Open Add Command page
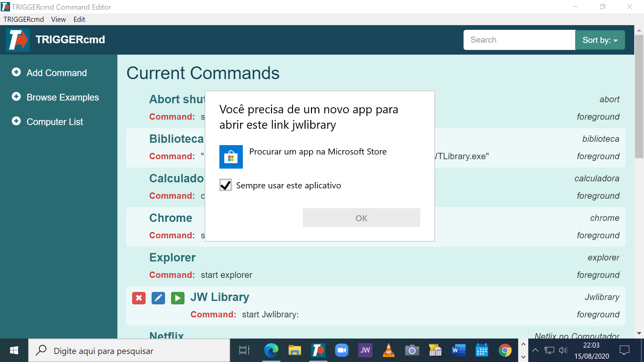 click(57, 73)
